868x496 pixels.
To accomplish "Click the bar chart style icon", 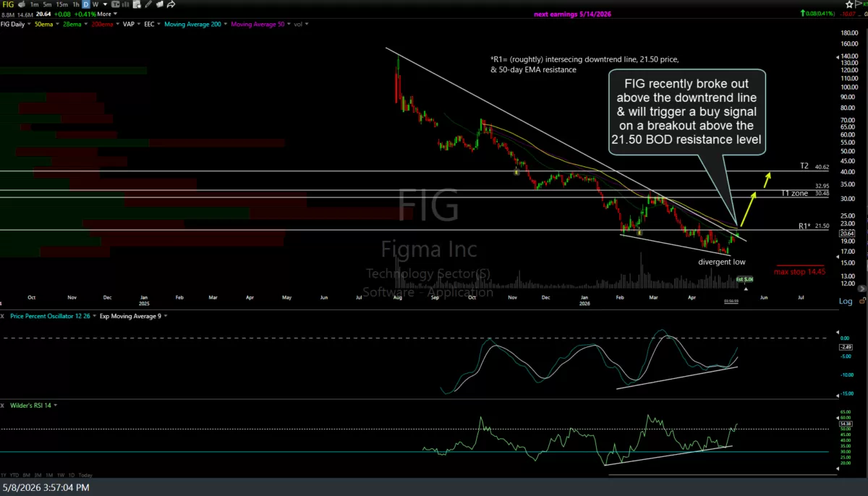I will pyautogui.click(x=125, y=4).
